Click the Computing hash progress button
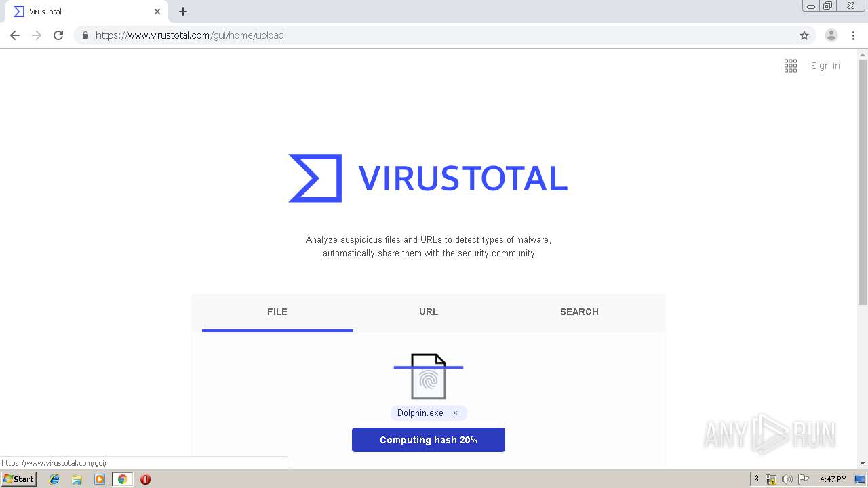The height and width of the screenshot is (488, 868). 429,440
